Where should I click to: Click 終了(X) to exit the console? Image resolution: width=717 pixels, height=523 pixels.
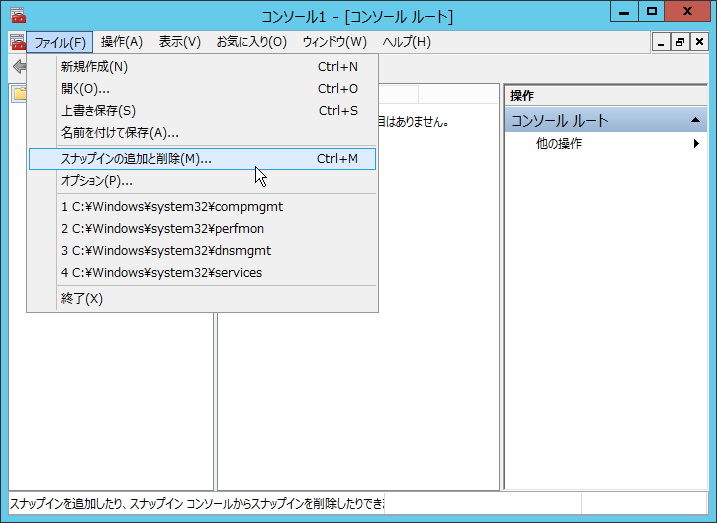pyautogui.click(x=82, y=299)
